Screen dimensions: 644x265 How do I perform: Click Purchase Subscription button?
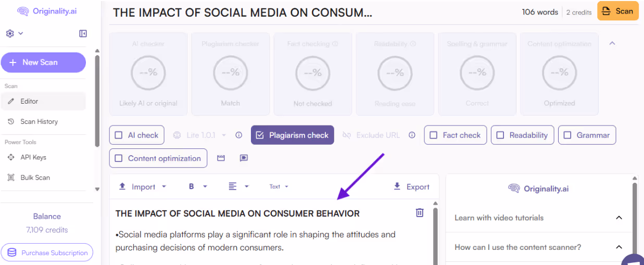point(47,253)
